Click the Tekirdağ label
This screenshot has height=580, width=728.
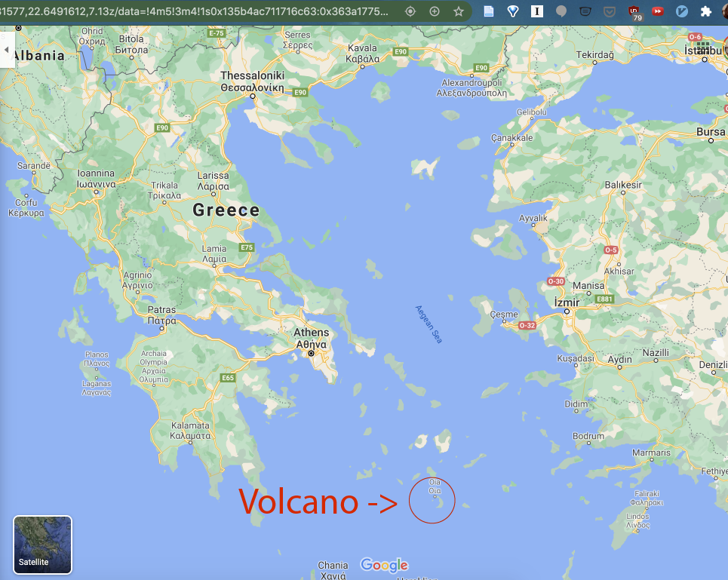coord(594,55)
